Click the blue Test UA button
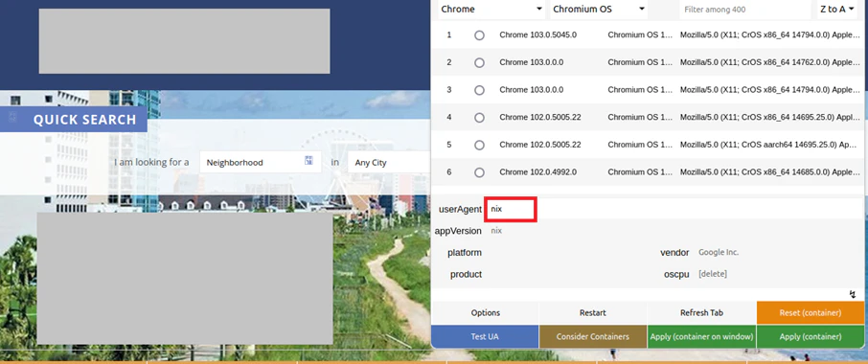868x364 pixels. click(x=485, y=336)
